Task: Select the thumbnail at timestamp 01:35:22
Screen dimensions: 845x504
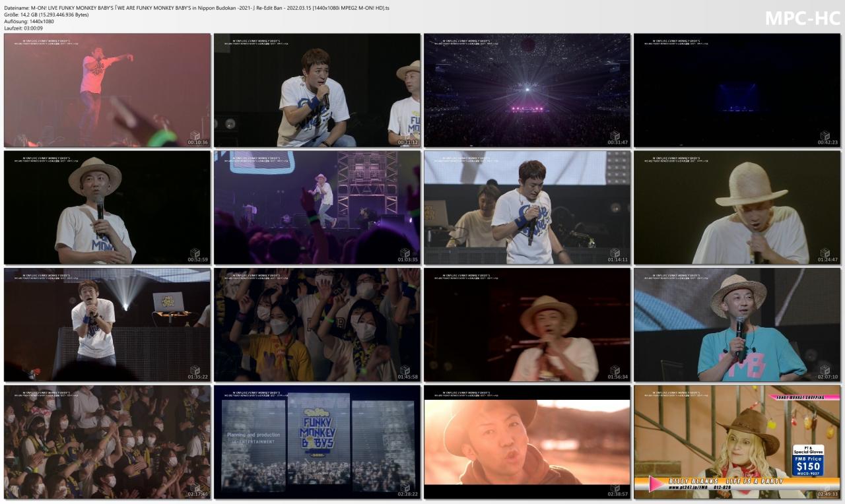Action: [107, 325]
